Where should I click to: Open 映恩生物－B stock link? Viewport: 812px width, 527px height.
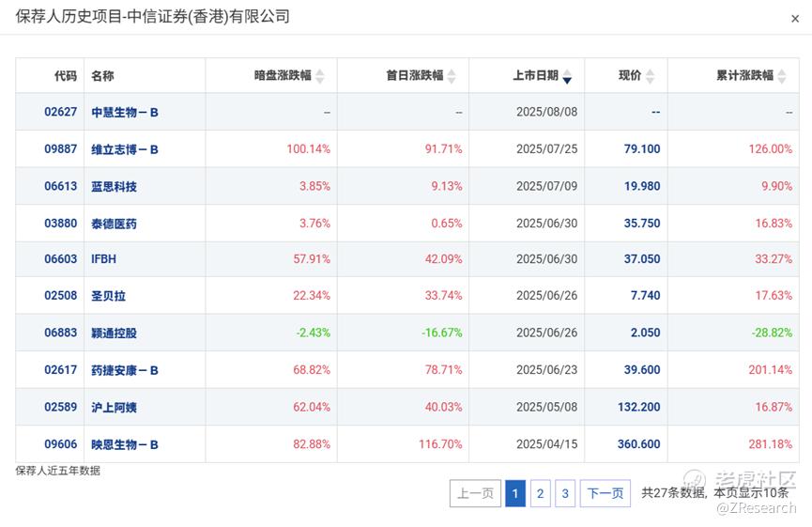[x=125, y=444]
